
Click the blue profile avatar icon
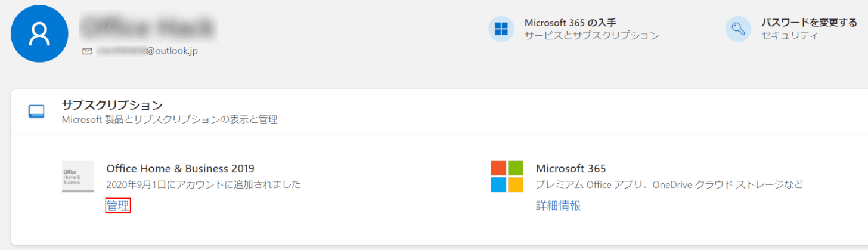coord(41,33)
